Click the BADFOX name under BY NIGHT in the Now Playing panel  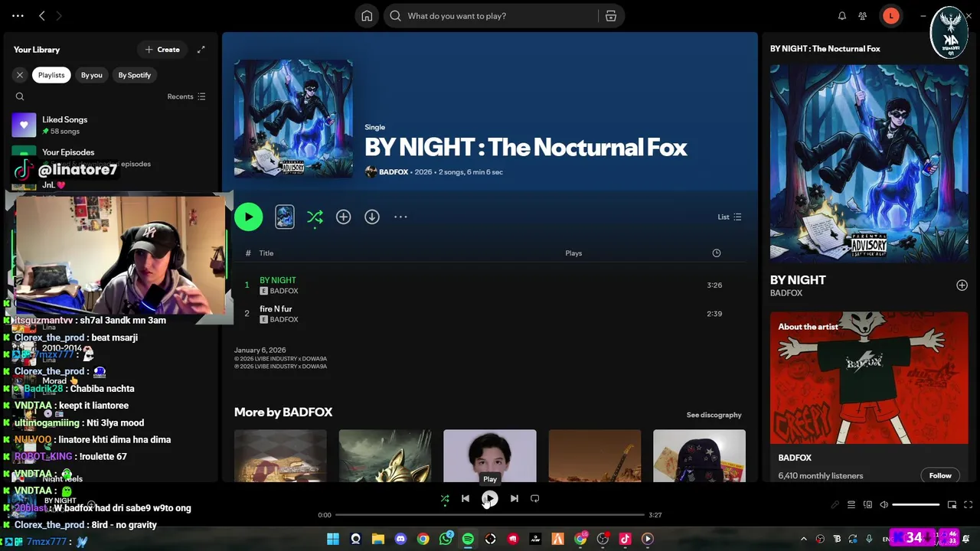(786, 293)
